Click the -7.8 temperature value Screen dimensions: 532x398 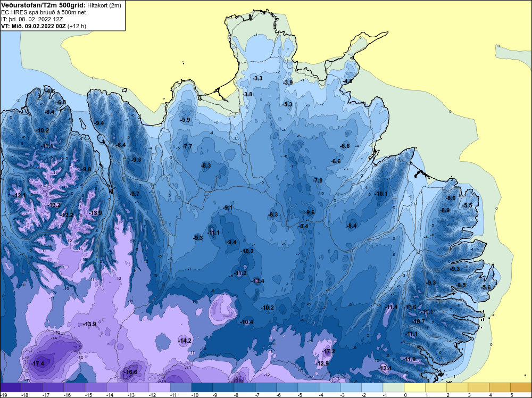(x=318, y=180)
